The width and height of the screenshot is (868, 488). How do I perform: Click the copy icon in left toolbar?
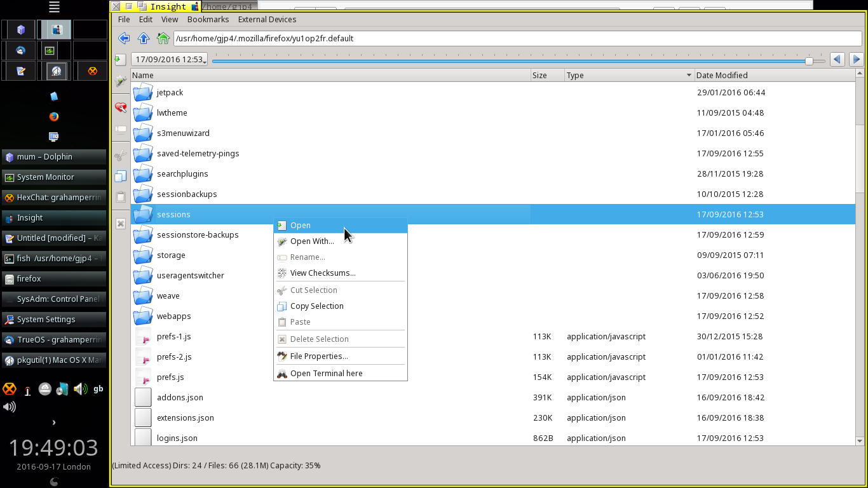click(x=121, y=176)
